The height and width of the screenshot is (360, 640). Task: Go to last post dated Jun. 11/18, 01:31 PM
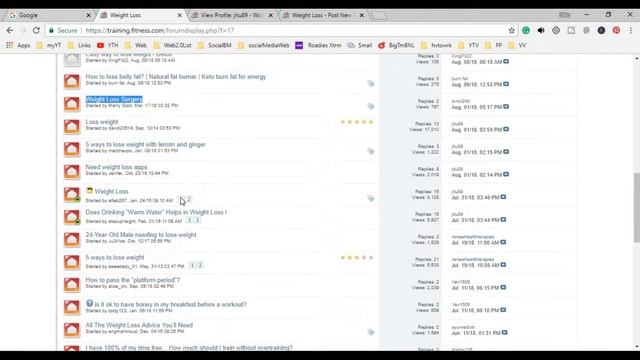[504, 333]
